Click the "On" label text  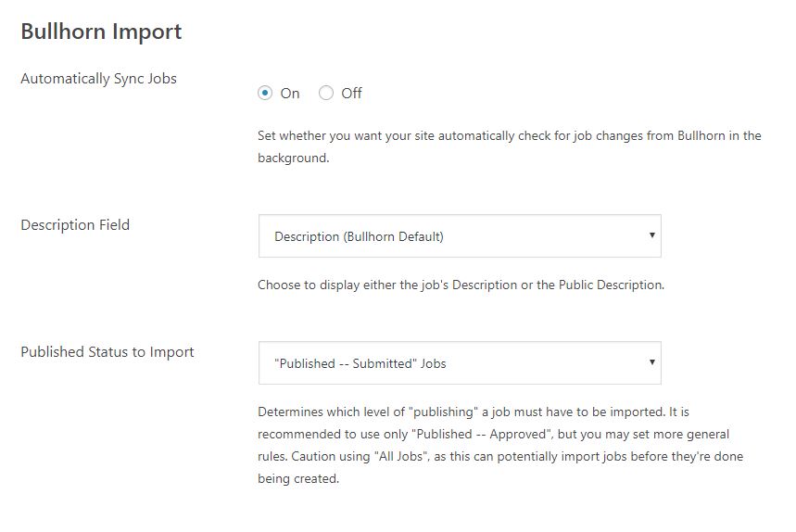[290, 94]
